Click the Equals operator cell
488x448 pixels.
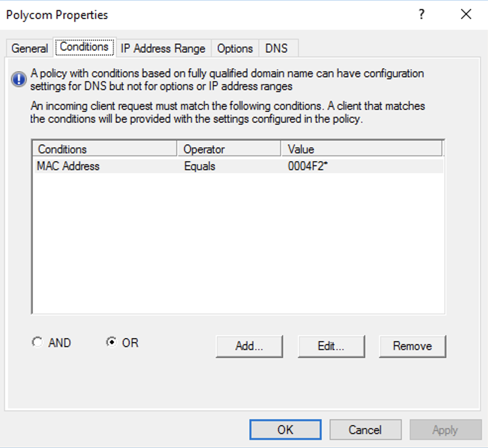(200, 166)
